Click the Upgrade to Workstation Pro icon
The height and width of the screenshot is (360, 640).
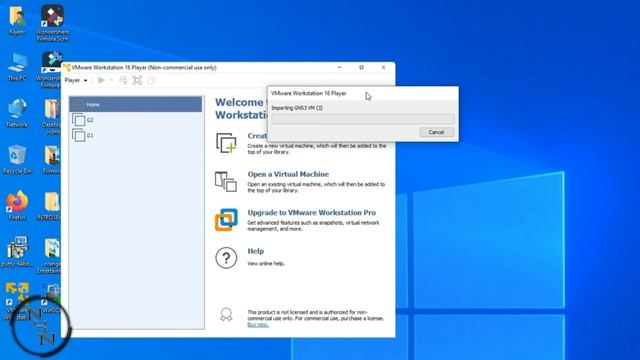(x=226, y=220)
